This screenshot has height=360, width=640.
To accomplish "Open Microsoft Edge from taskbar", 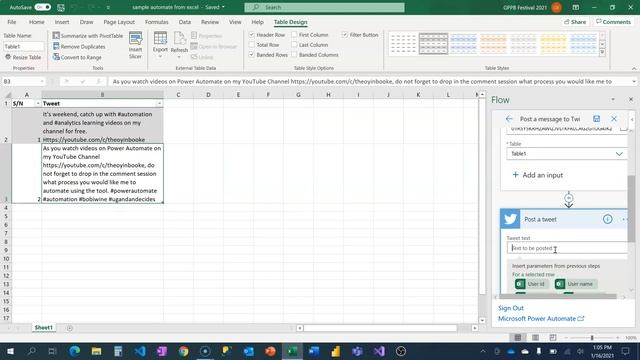I will pos(74,351).
